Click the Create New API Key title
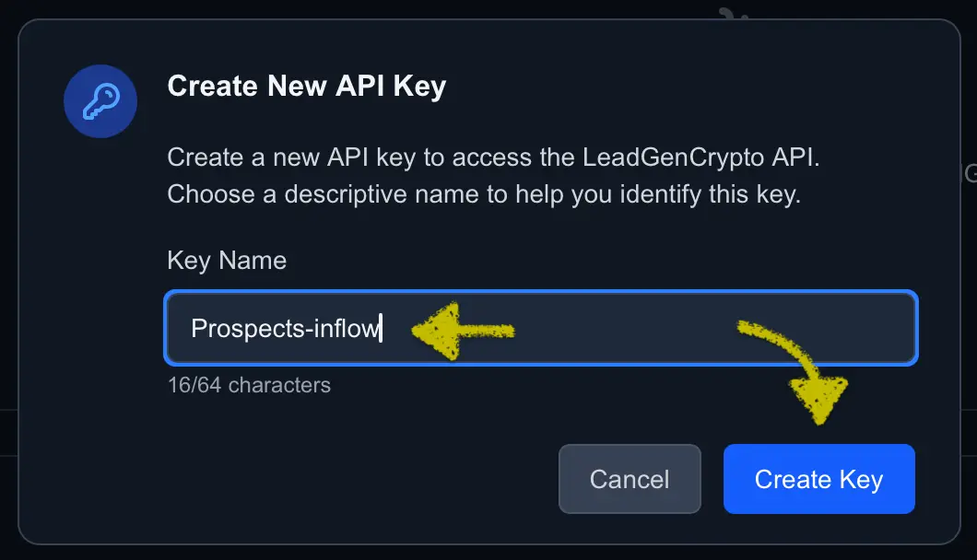 [306, 86]
